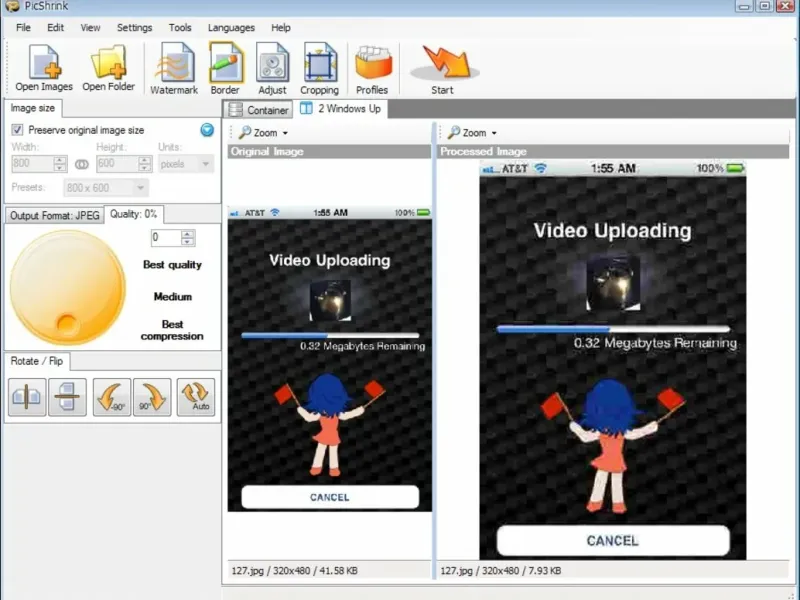Toggle Preserve original image size checkbox
The width and height of the screenshot is (800, 600).
(x=17, y=130)
